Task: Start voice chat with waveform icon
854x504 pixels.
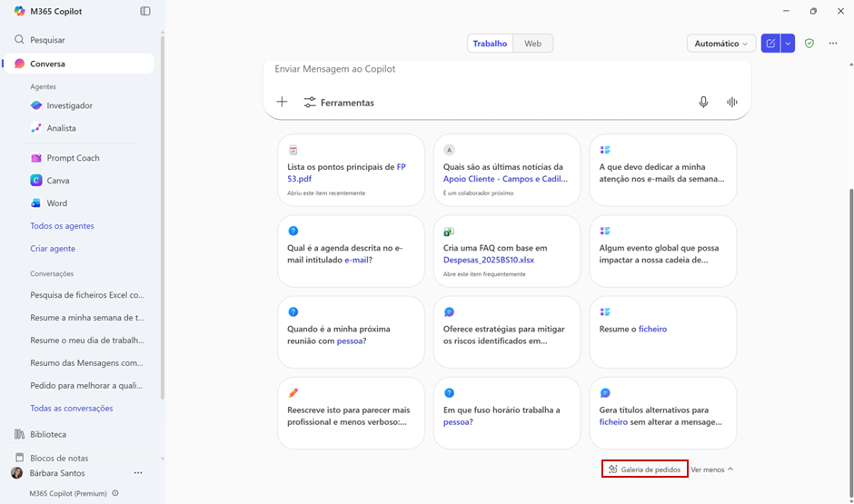Action: tap(731, 103)
